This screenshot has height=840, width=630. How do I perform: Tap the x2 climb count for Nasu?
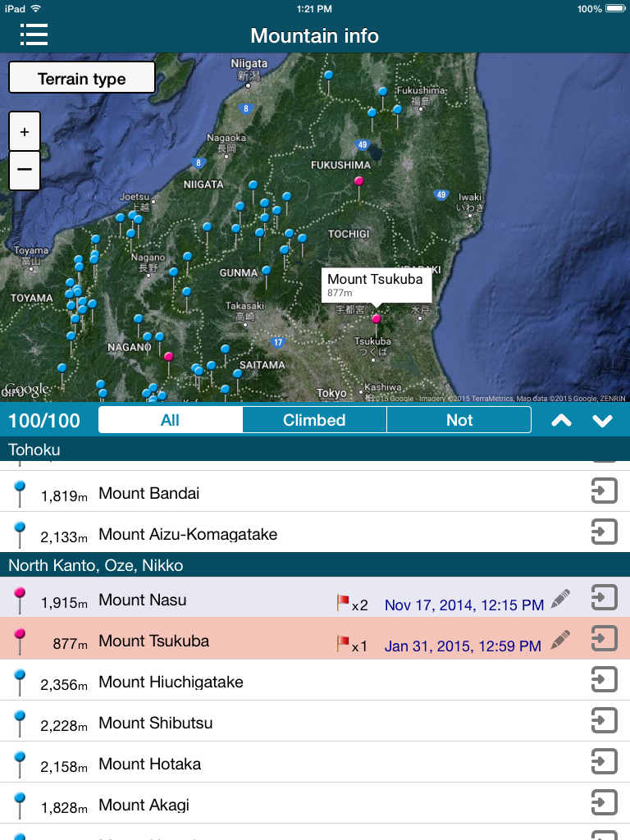coord(359,605)
